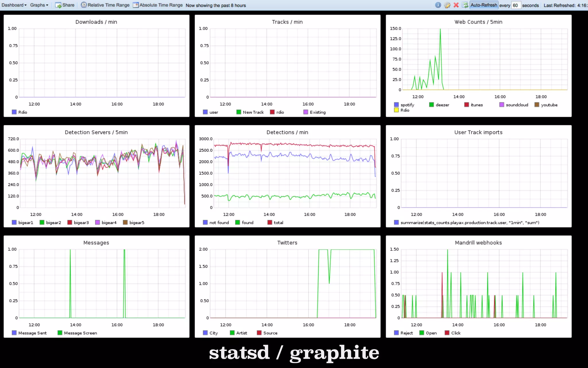Screen dimensions: 588x368
Task: Click the green refresh icon beside Auto-Refresh
Action: click(465, 5)
